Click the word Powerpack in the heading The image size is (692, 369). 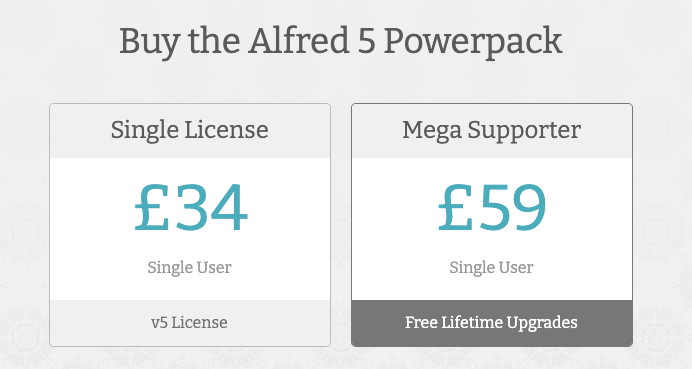point(473,43)
